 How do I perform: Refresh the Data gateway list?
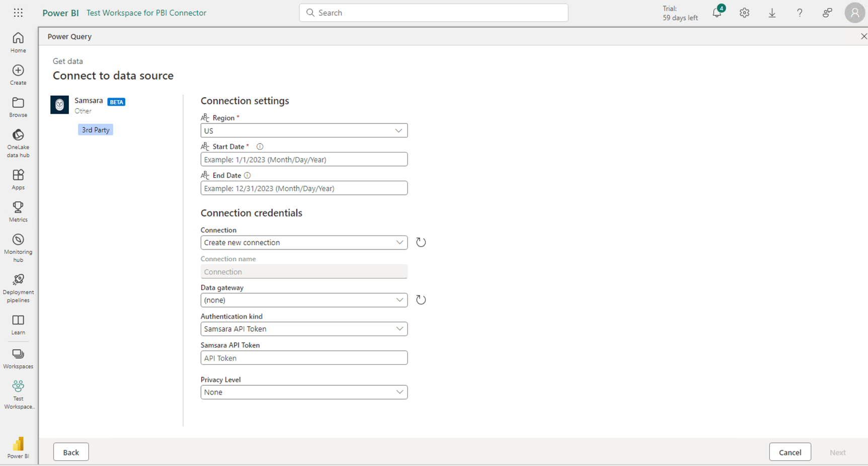(421, 299)
